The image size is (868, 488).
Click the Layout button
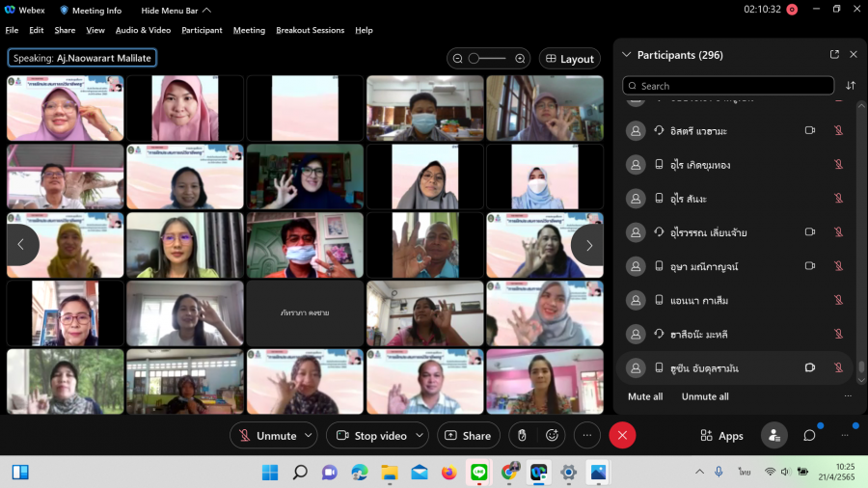(x=569, y=59)
